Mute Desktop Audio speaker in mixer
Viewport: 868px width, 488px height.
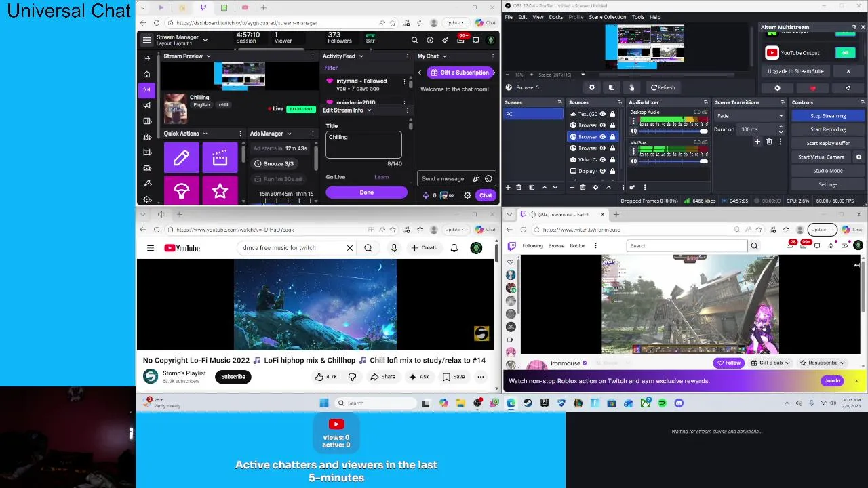[633, 131]
